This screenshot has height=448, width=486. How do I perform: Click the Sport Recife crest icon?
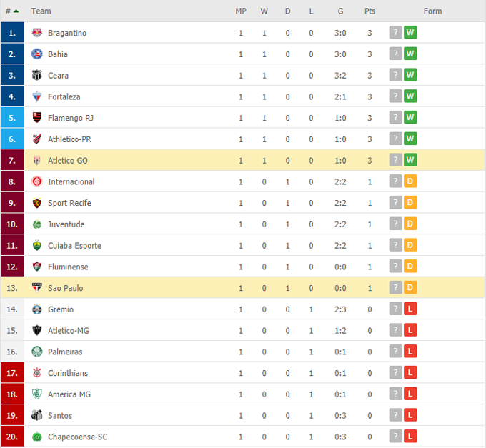[x=37, y=203]
